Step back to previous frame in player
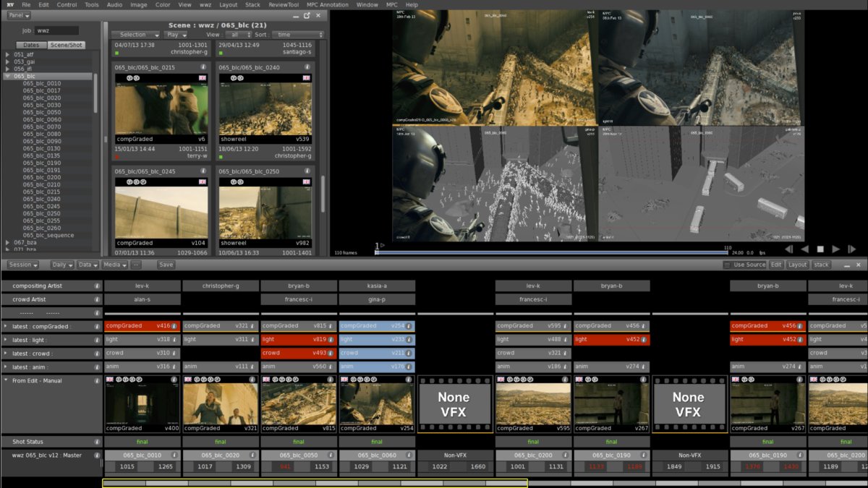Viewport: 868px width, 488px height. coord(789,249)
